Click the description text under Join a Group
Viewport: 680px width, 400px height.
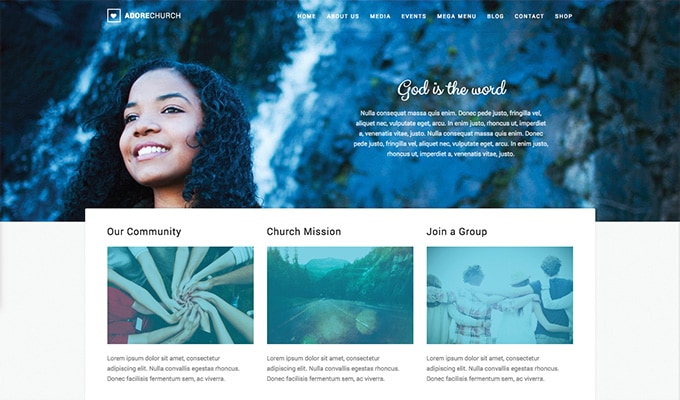click(x=493, y=368)
